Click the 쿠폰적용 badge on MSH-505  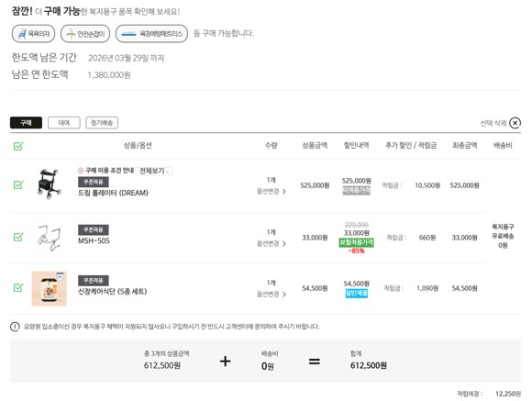[94, 230]
